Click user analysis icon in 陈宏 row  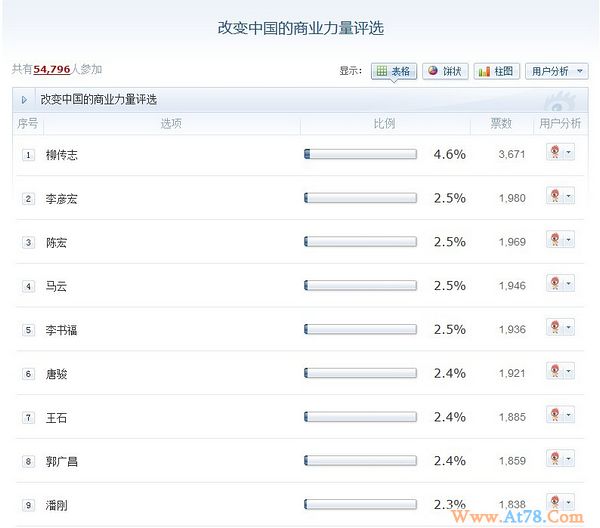tap(554, 240)
